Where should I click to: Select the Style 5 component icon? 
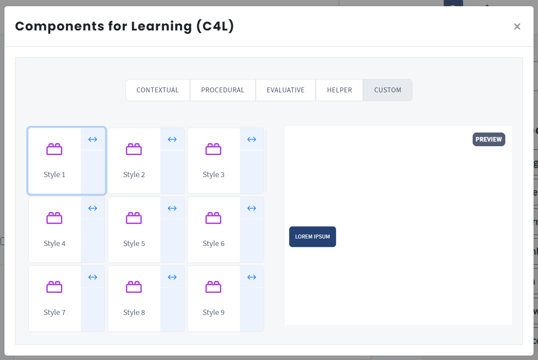(x=134, y=218)
